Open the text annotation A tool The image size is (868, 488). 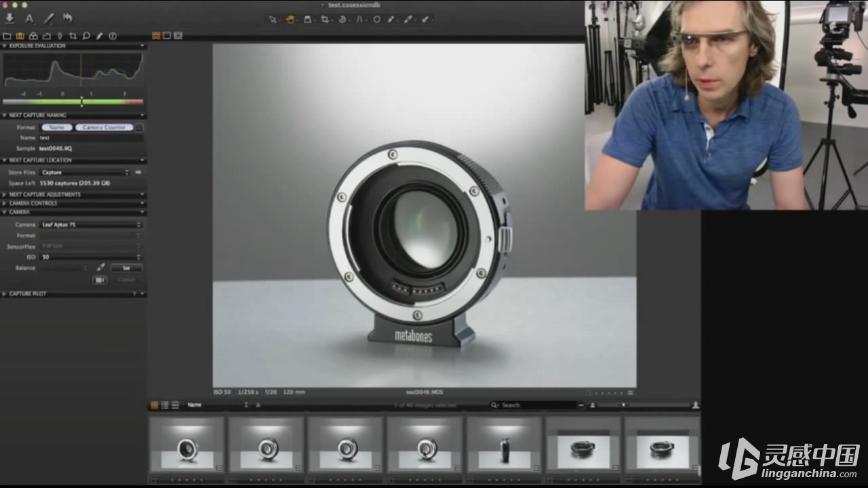pos(29,18)
